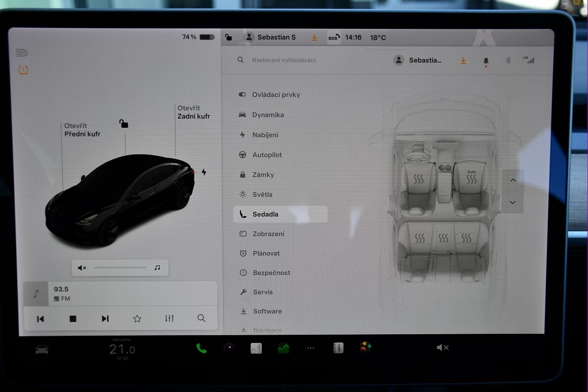This screenshot has width=588, height=392.
Task: Unmute volume icon in bottom bar
Action: click(x=442, y=347)
